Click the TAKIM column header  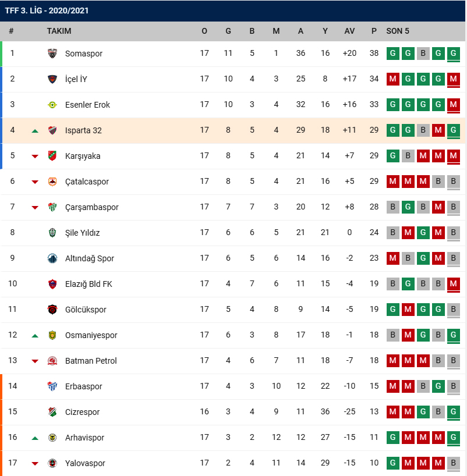(59, 31)
